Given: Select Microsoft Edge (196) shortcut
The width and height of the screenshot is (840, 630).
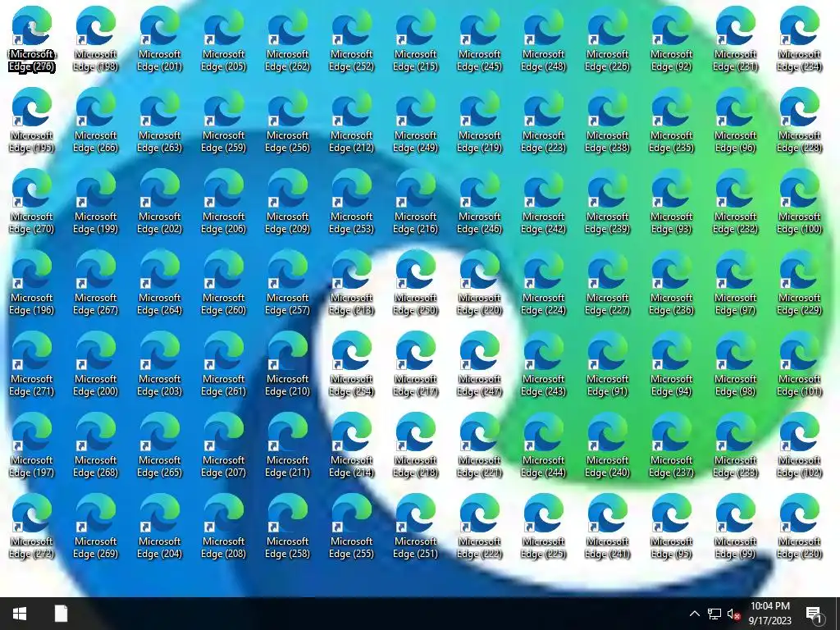Looking at the screenshot, I should pos(32,282).
